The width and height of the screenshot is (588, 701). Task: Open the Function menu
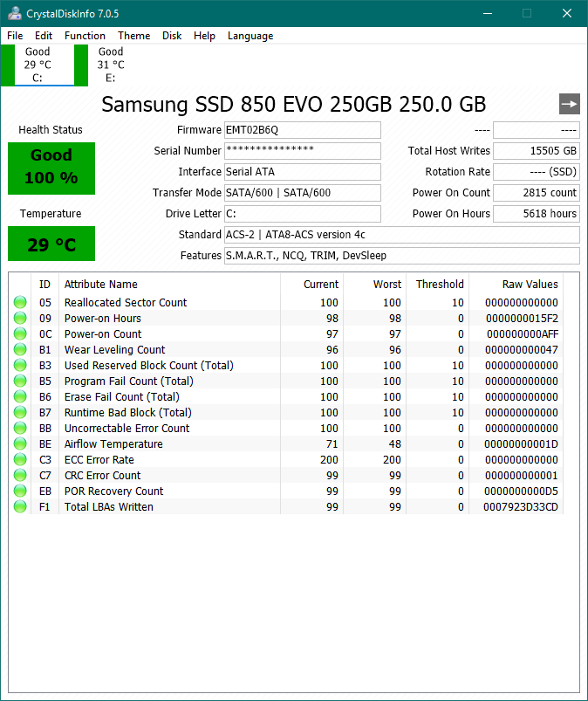tap(85, 36)
